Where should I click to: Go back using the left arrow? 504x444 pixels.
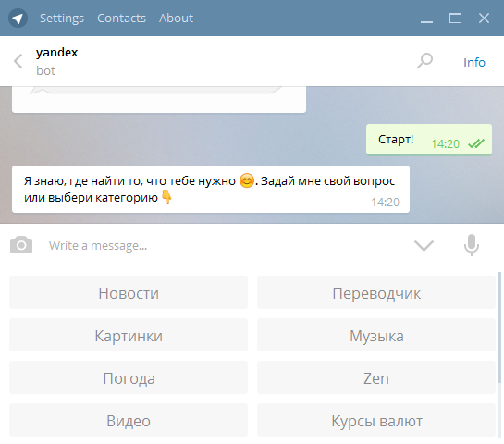tap(18, 61)
